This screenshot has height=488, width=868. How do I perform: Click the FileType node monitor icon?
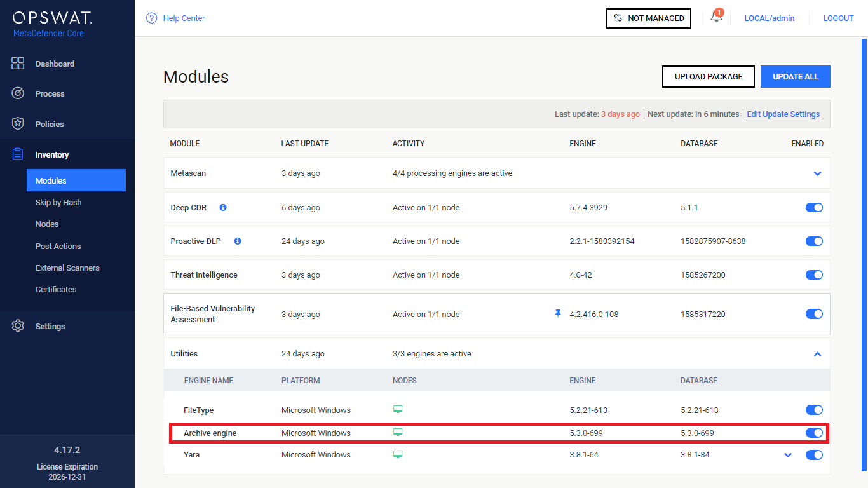coord(398,409)
